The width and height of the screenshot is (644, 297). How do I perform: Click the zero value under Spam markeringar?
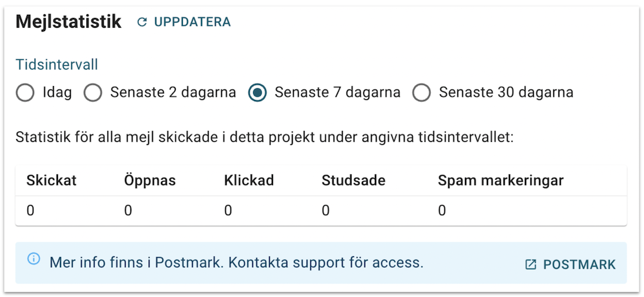pos(442,211)
